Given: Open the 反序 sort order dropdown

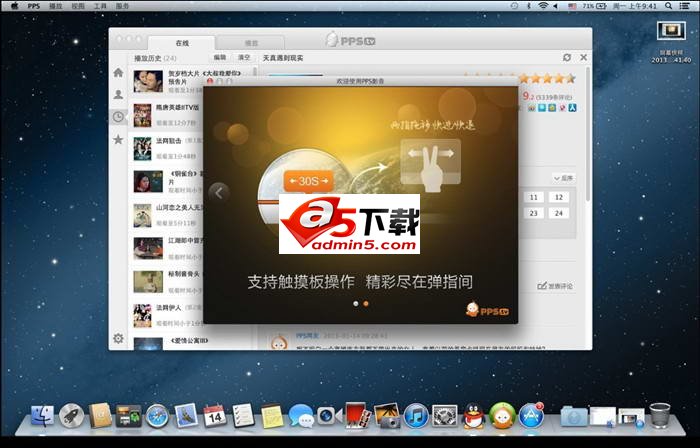Looking at the screenshot, I should click(563, 178).
